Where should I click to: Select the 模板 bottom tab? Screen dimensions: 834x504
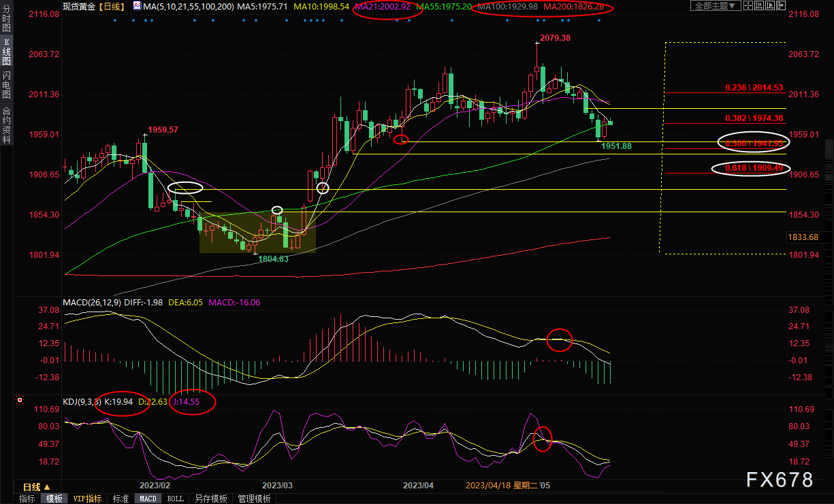54,499
